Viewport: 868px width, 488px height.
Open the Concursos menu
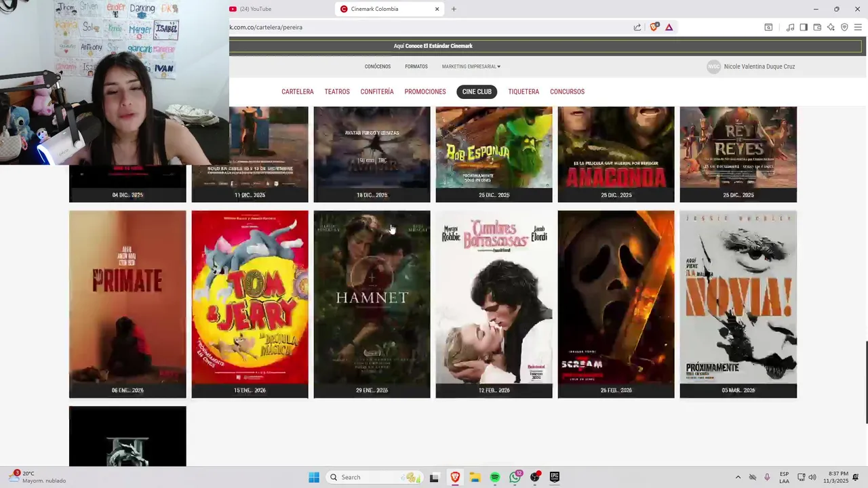(567, 91)
